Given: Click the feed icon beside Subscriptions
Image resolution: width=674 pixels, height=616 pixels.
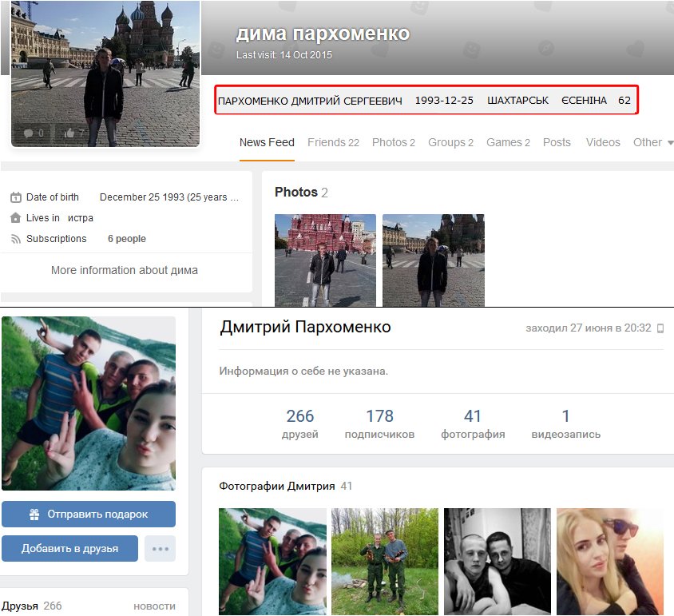Looking at the screenshot, I should pyautogui.click(x=15, y=239).
